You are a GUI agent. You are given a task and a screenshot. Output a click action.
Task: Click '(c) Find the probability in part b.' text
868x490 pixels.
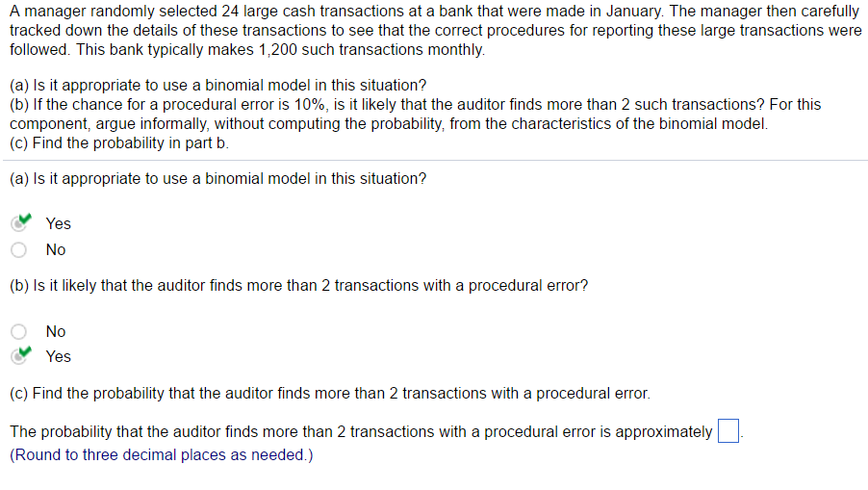point(119,142)
